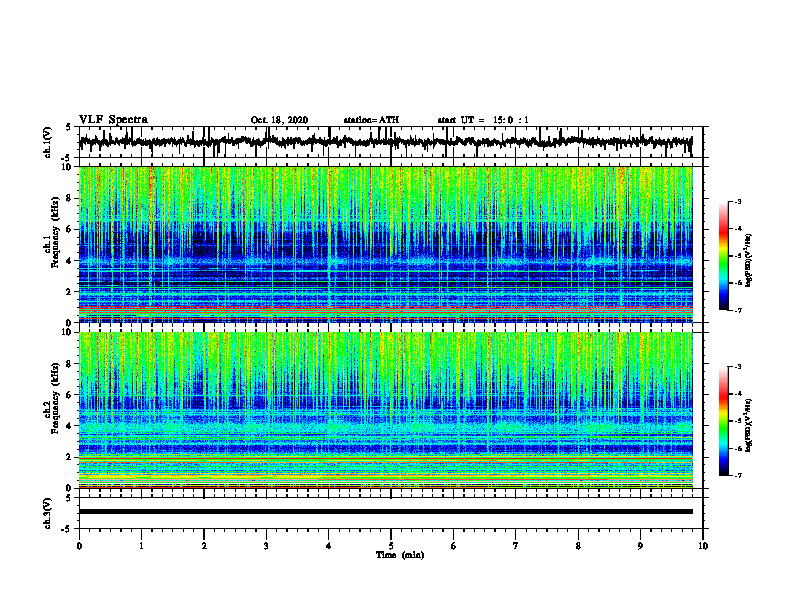This screenshot has height=612, width=792.
Task: Click the "6" kHz tick of ch.2 spectrogram
Action: tap(70, 395)
